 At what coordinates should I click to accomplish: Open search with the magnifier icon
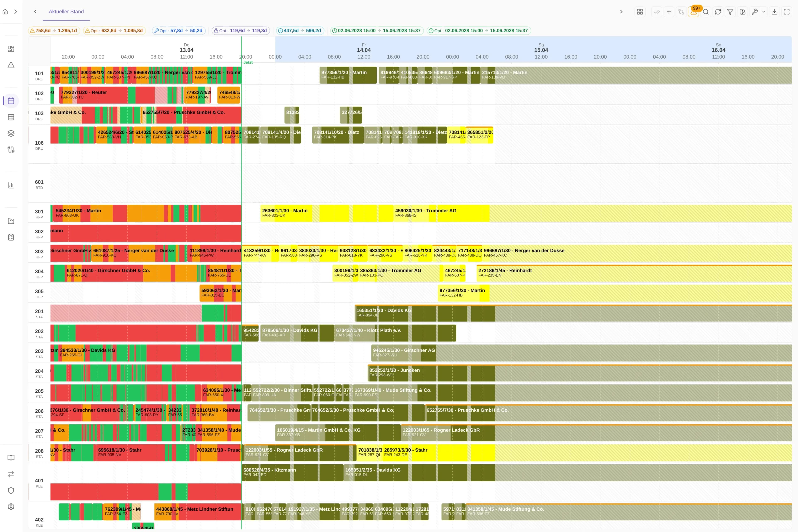click(x=706, y=12)
